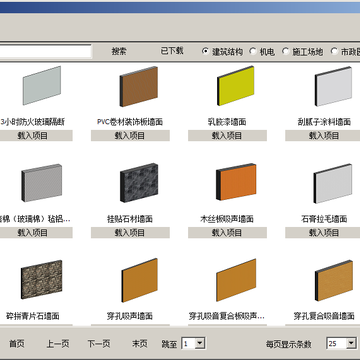Go to 首页 first page

click(17, 344)
